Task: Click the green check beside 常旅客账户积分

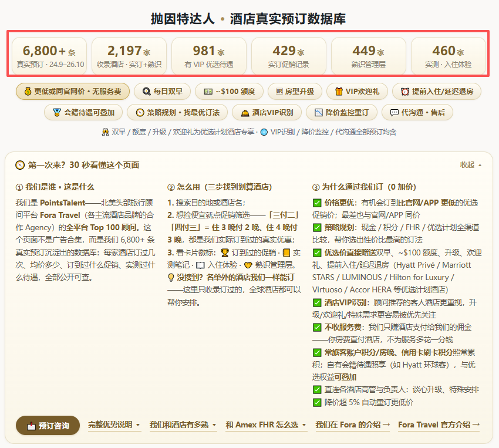Action: click(317, 352)
